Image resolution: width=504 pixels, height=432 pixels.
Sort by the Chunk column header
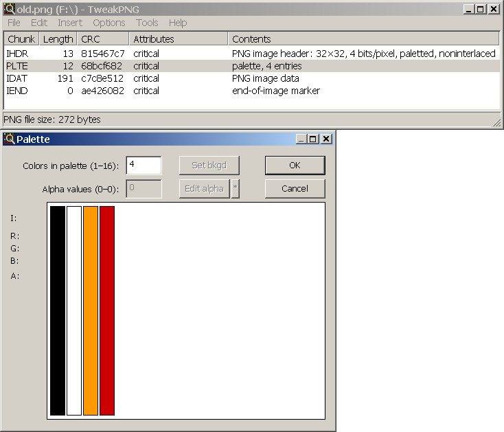click(21, 39)
